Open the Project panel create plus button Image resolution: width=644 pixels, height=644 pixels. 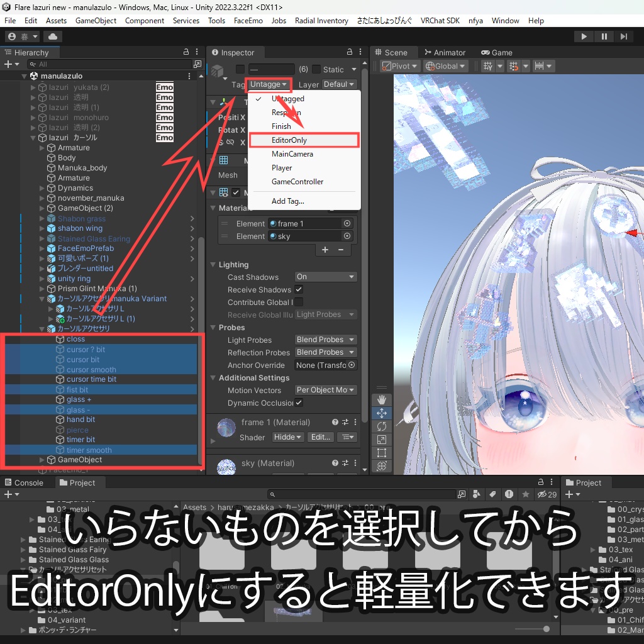click(11, 494)
